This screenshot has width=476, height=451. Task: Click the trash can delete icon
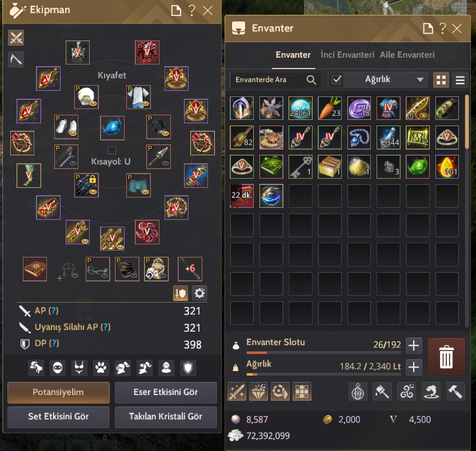point(446,357)
